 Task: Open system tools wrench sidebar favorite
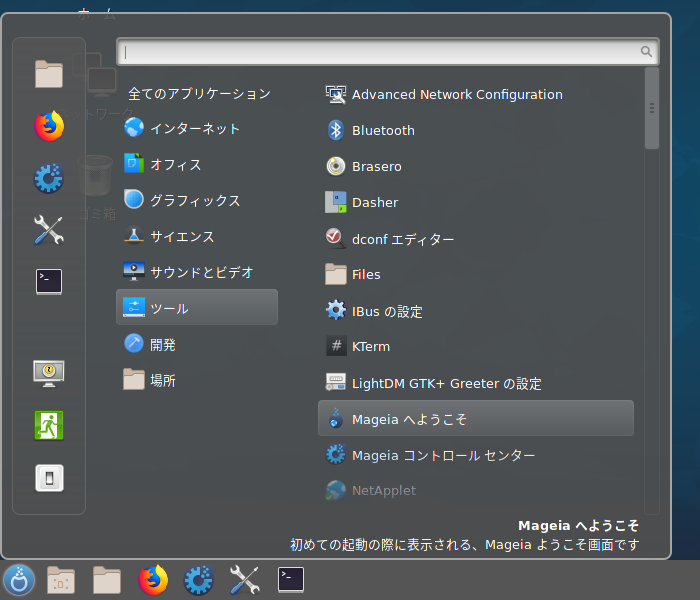49,230
